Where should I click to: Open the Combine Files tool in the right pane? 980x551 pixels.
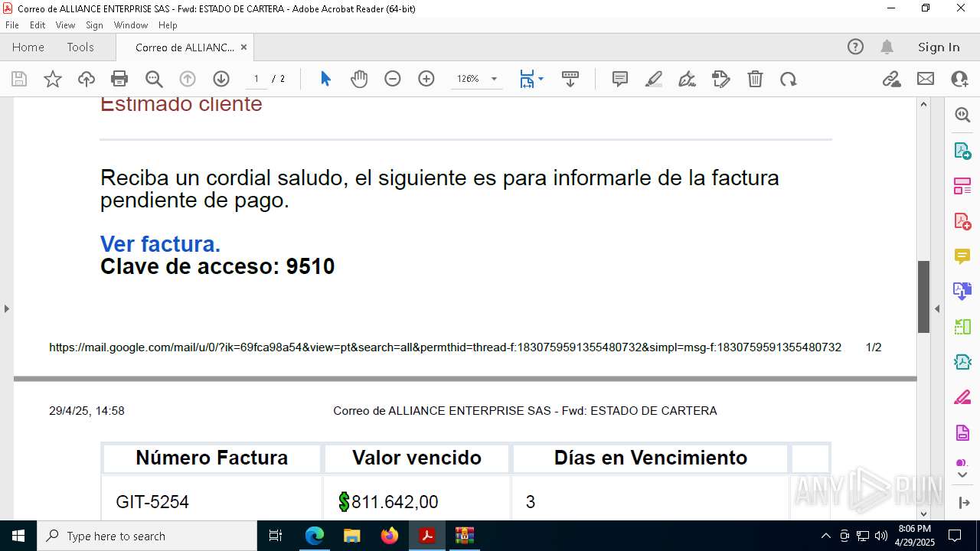(x=962, y=292)
